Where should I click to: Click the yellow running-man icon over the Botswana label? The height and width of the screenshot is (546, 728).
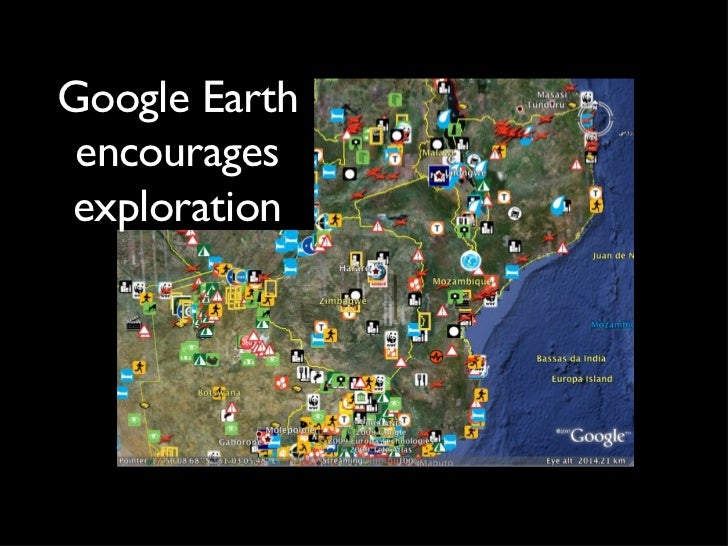click(218, 393)
